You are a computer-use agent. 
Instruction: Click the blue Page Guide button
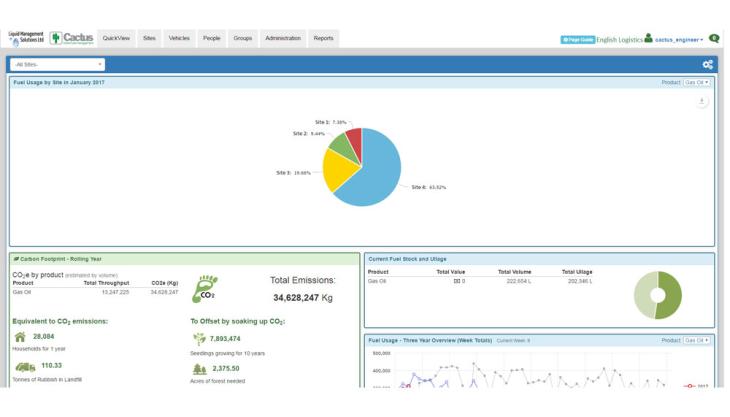point(577,40)
